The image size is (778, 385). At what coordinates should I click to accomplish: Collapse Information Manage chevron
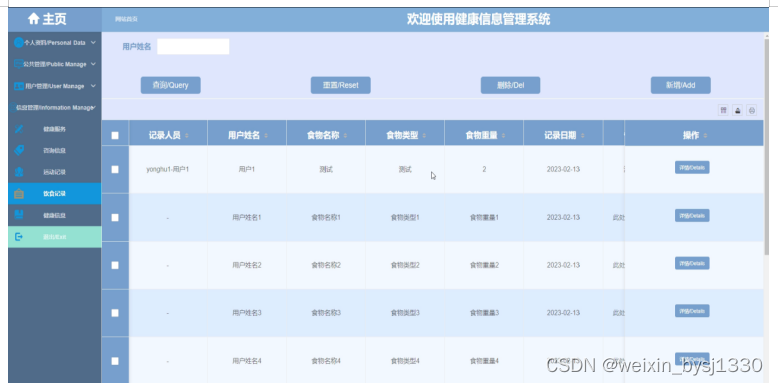93,107
